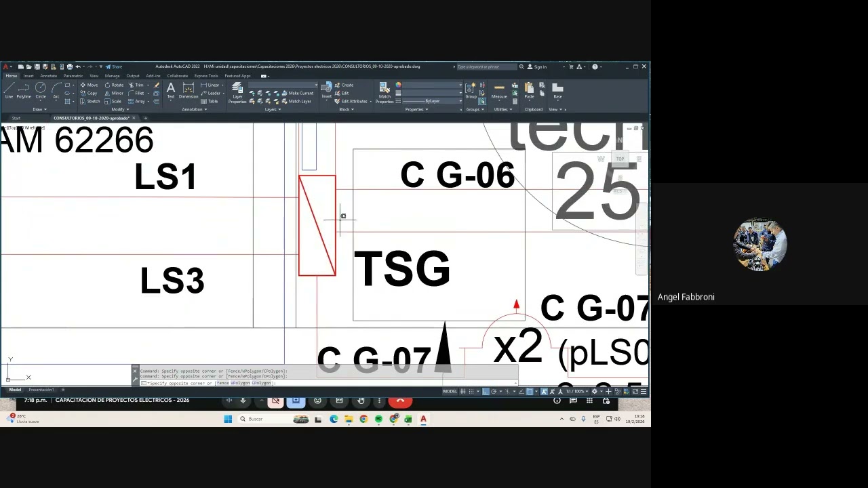Viewport: 868px width, 488px height.
Task: Click the Paste button
Action: pyautogui.click(x=529, y=90)
